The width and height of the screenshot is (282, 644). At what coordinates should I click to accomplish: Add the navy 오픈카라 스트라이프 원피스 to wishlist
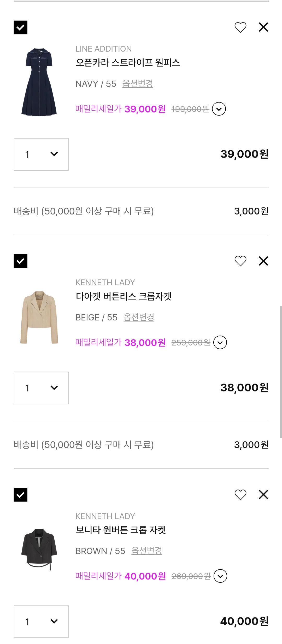240,27
